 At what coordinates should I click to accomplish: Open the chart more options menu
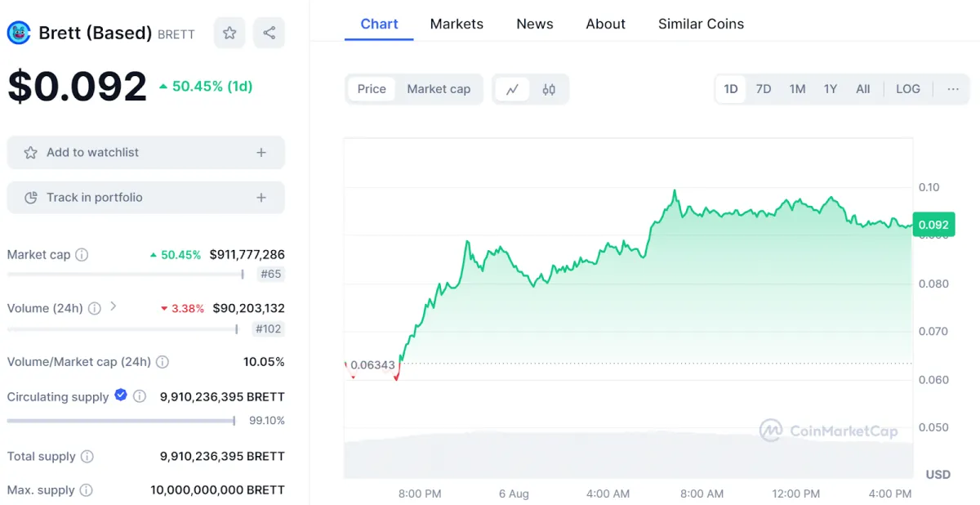pyautogui.click(x=953, y=88)
